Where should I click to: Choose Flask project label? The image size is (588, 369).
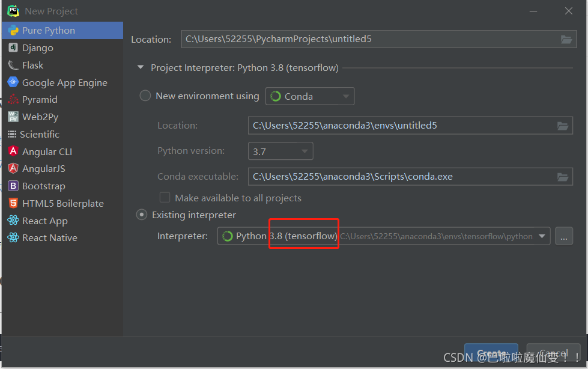[32, 66]
